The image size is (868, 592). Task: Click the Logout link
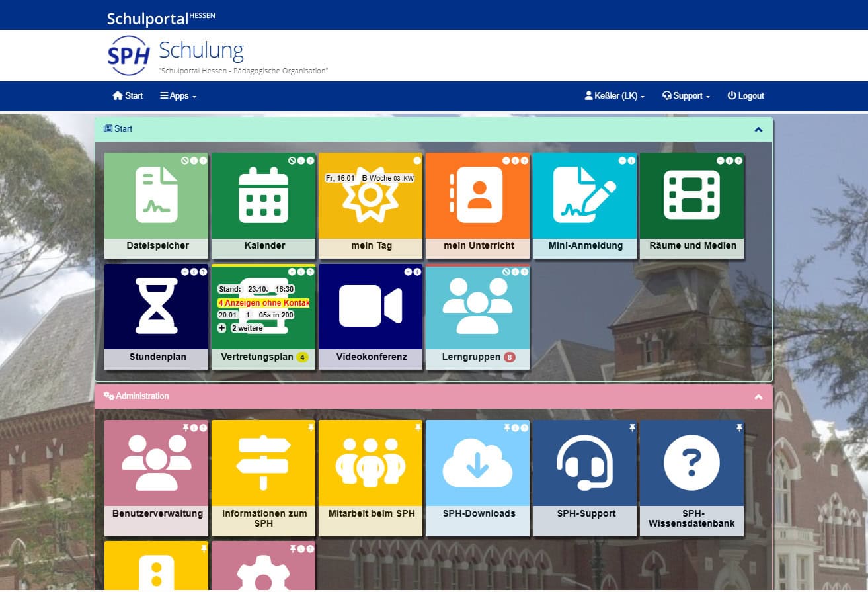click(746, 96)
